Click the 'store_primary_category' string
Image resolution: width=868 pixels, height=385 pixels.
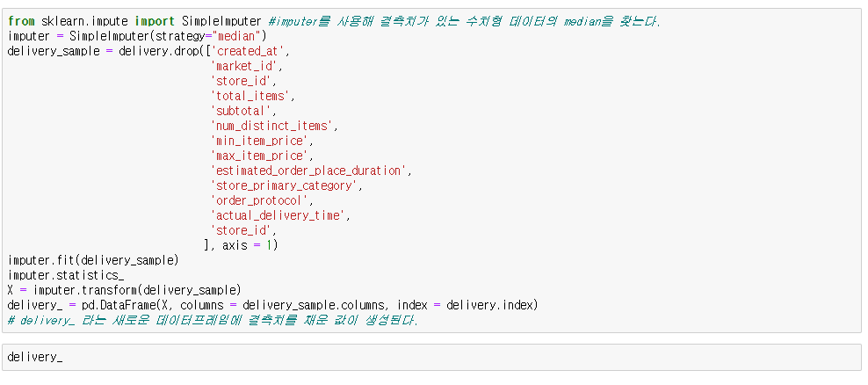click(x=284, y=185)
